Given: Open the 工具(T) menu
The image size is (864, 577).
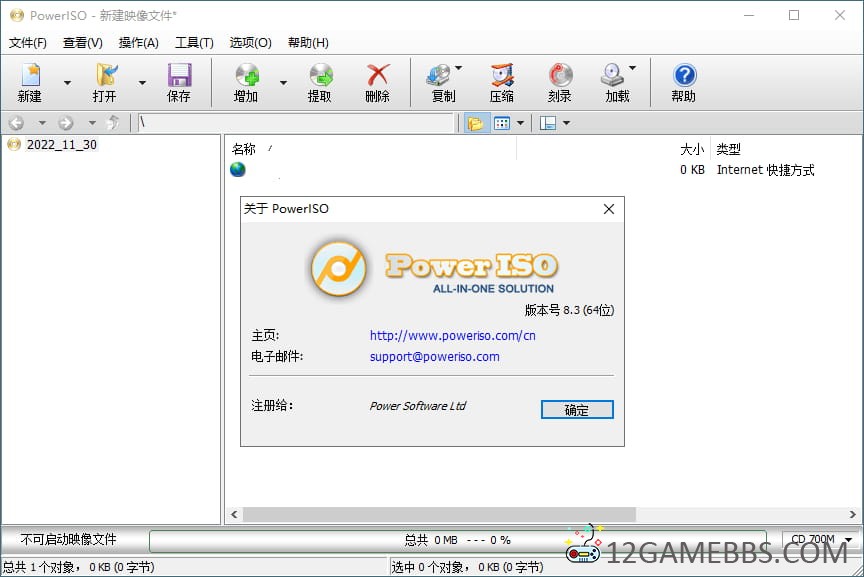Looking at the screenshot, I should click(194, 43).
